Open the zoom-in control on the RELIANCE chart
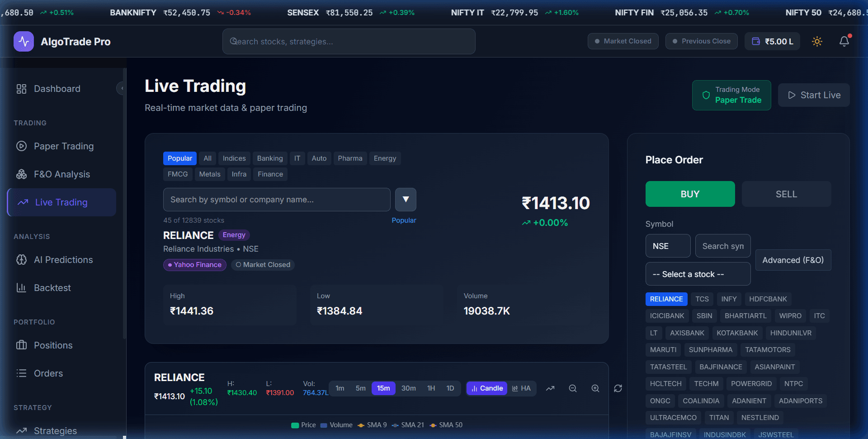Viewport: 868px width, 439px height. (595, 388)
